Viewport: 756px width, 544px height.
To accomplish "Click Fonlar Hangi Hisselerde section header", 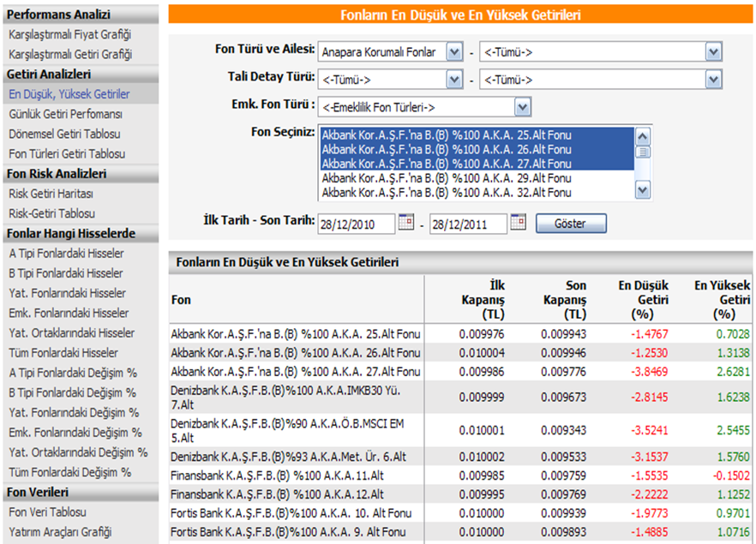I will [x=81, y=234].
